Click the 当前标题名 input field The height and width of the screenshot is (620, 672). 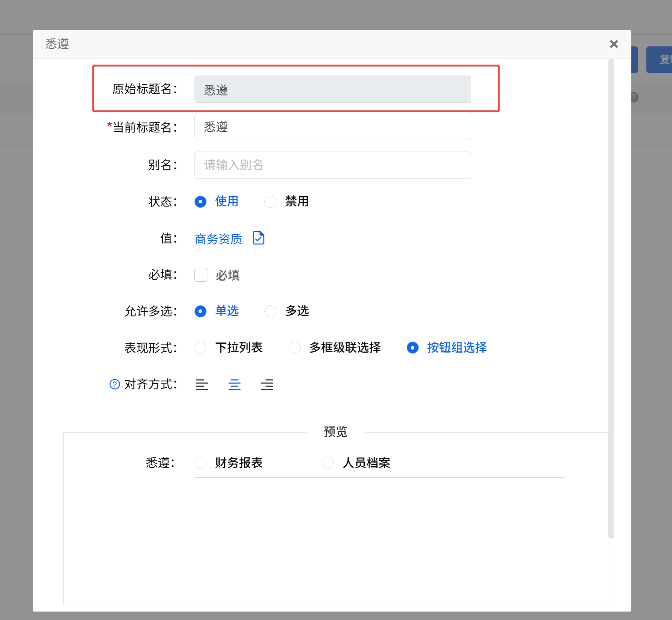(x=332, y=127)
